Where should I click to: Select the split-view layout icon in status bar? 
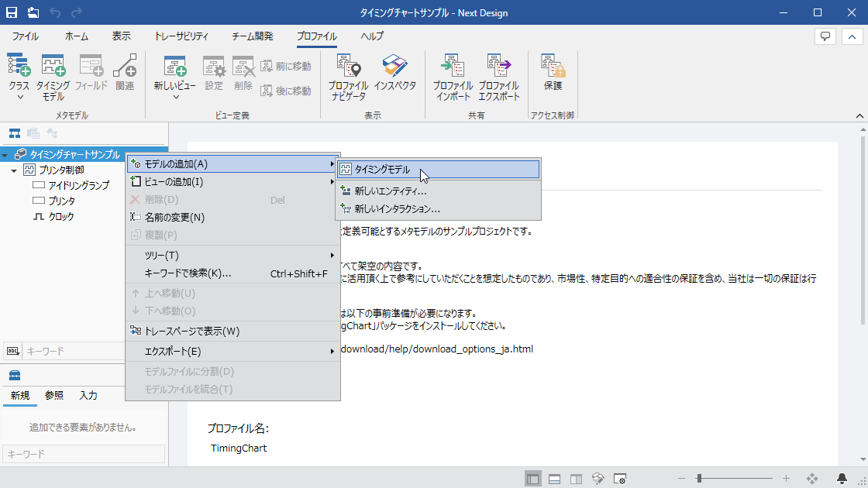pyautogui.click(x=577, y=479)
